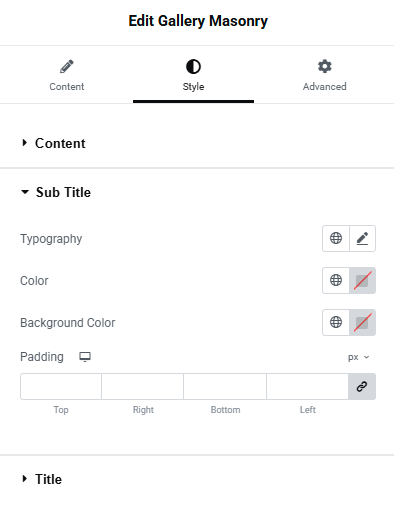
Task: Click the Typography global fonts globe icon
Action: click(336, 238)
